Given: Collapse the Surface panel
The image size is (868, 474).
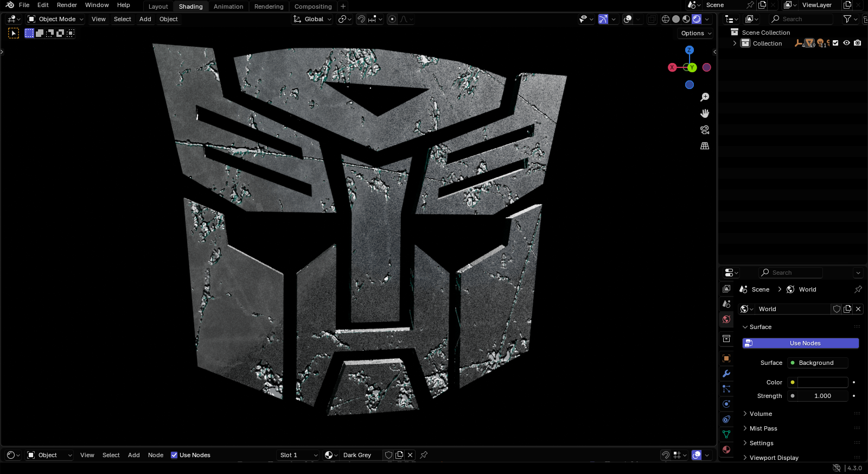Looking at the screenshot, I should point(745,327).
